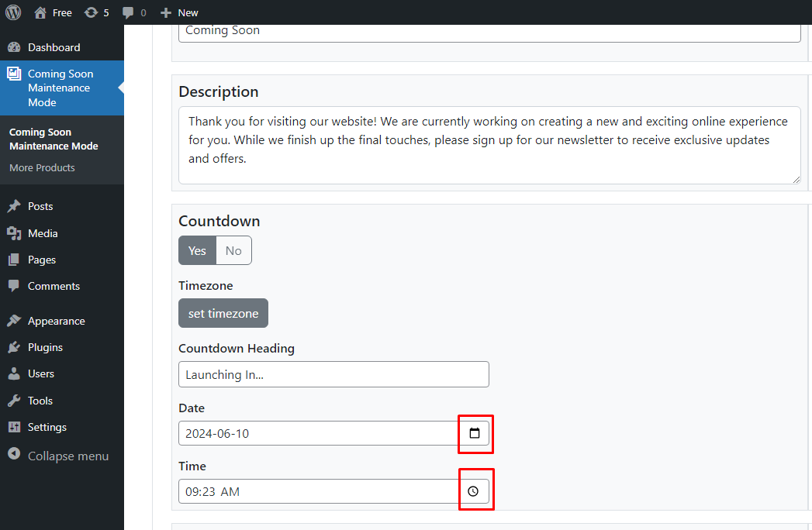Click the Coming Soon Maintenance Mode sidebar icon
This screenshot has width=812, height=530.
click(x=14, y=74)
